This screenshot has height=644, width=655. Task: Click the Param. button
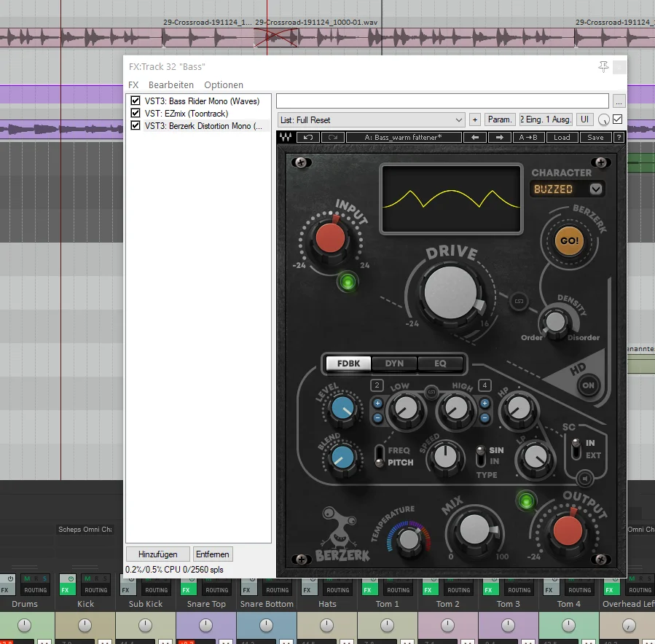click(500, 119)
